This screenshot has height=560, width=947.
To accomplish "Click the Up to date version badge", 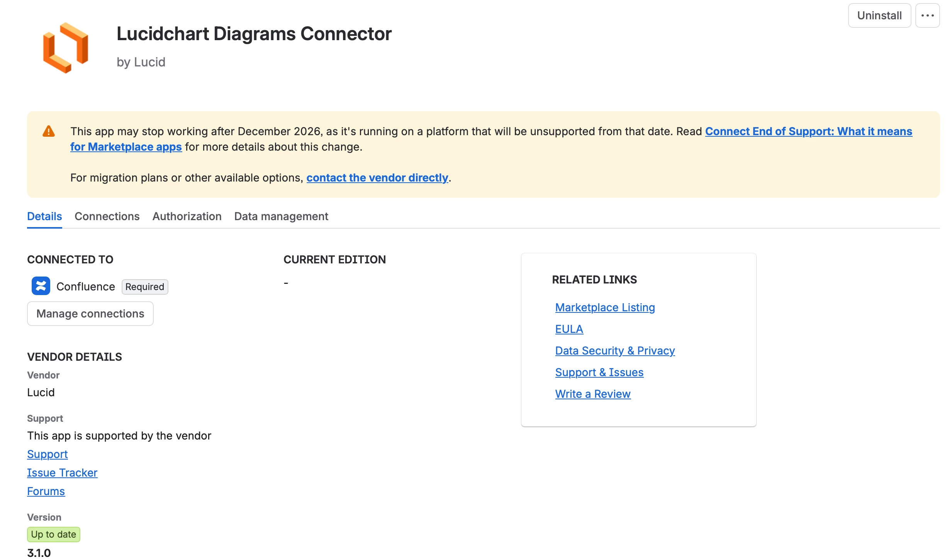I will (54, 535).
